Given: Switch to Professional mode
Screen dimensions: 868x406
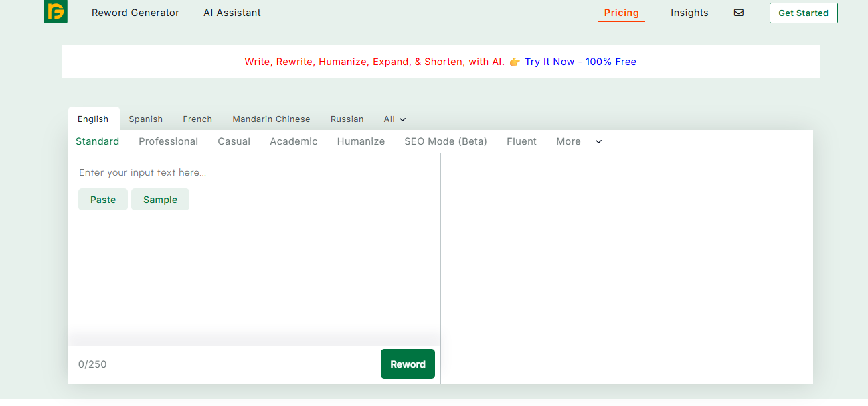Looking at the screenshot, I should 168,141.
